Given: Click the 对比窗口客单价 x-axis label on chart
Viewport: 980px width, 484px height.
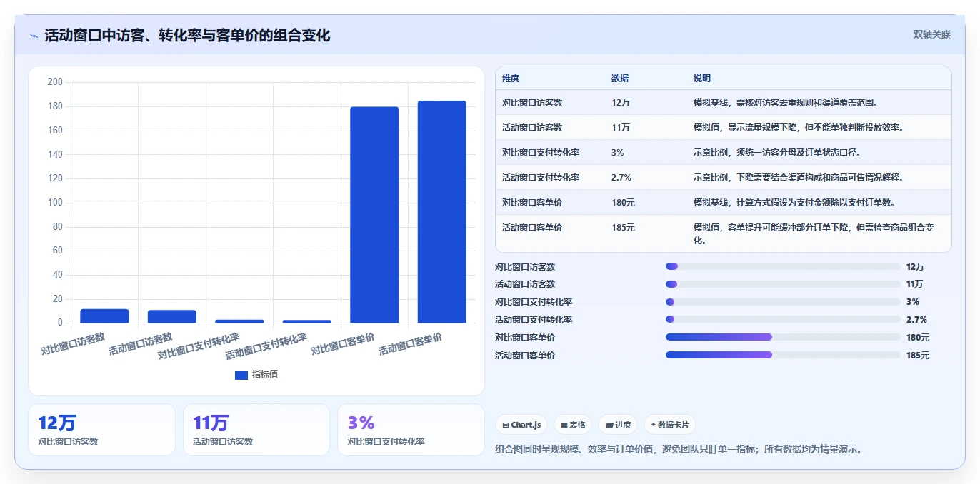Looking at the screenshot, I should click(344, 344).
